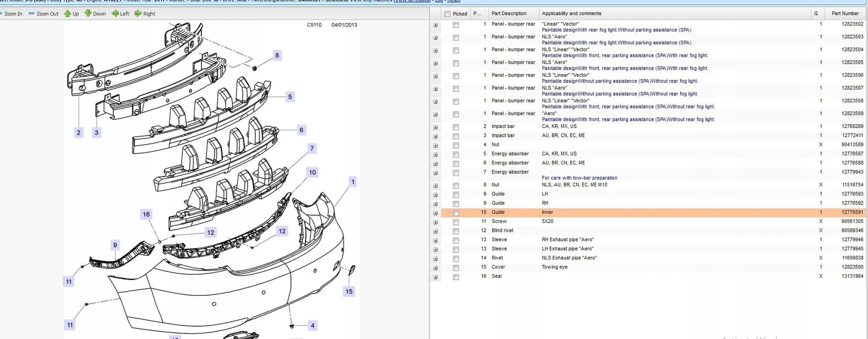Click callout label 16 on the diagram
The width and height of the screenshot is (868, 339).
(146, 214)
